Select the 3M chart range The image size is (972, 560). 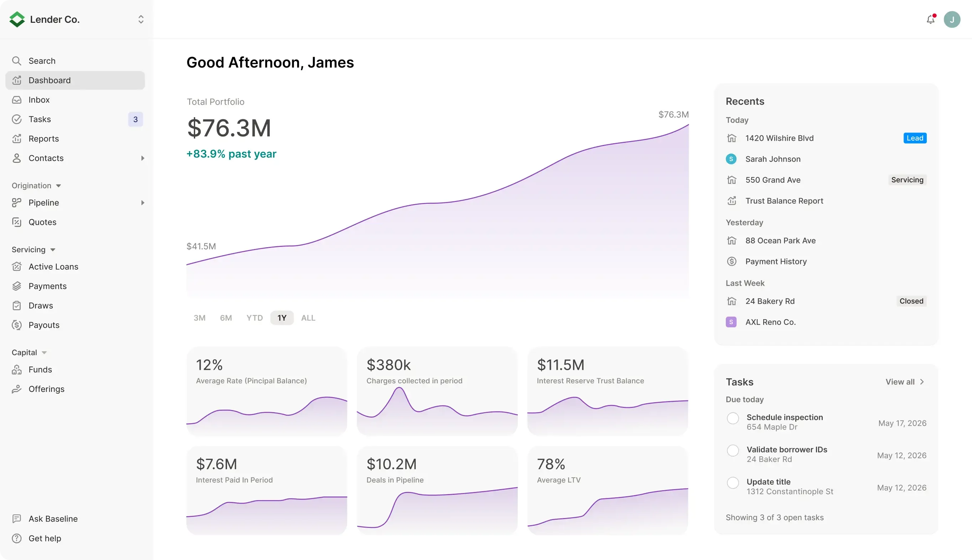200,318
